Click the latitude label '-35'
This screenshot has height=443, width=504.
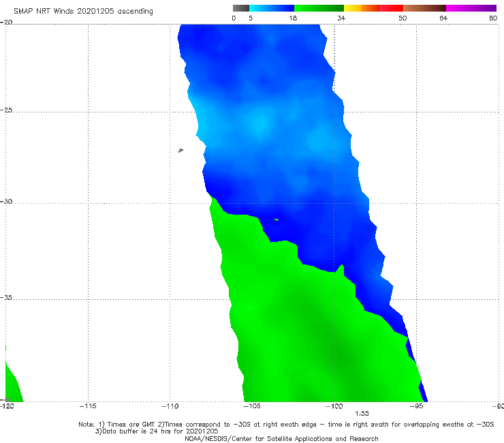pyautogui.click(x=6, y=298)
